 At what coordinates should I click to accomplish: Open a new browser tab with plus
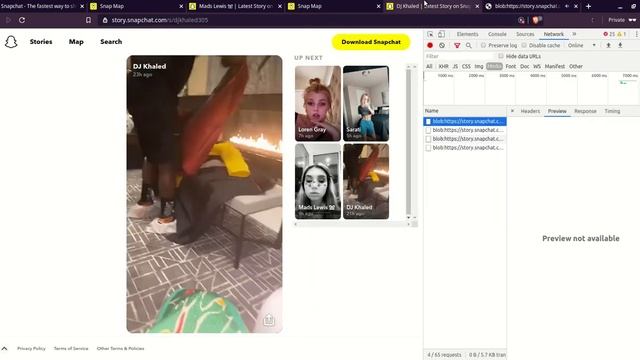[588, 6]
